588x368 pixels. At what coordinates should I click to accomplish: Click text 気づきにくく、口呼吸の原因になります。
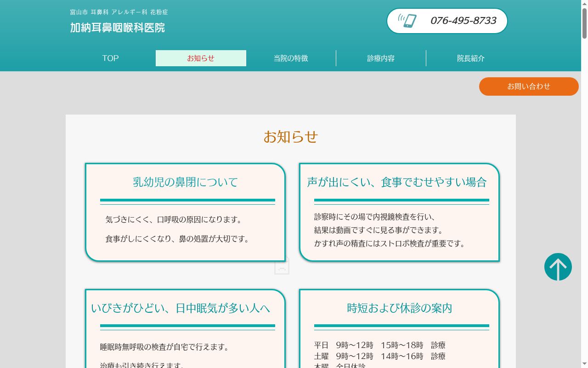(x=174, y=220)
